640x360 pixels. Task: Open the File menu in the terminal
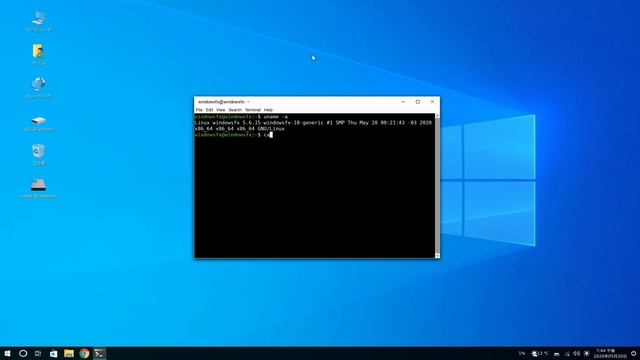(199, 110)
